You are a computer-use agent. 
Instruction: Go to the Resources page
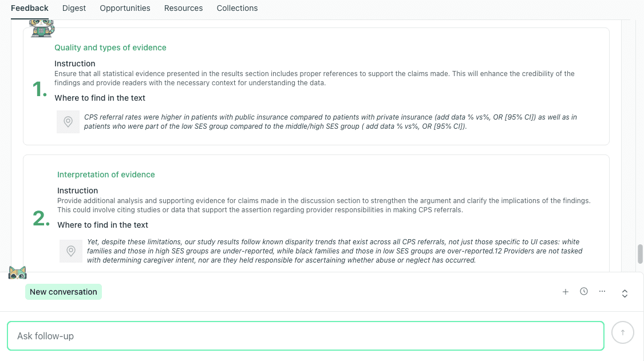point(183,8)
